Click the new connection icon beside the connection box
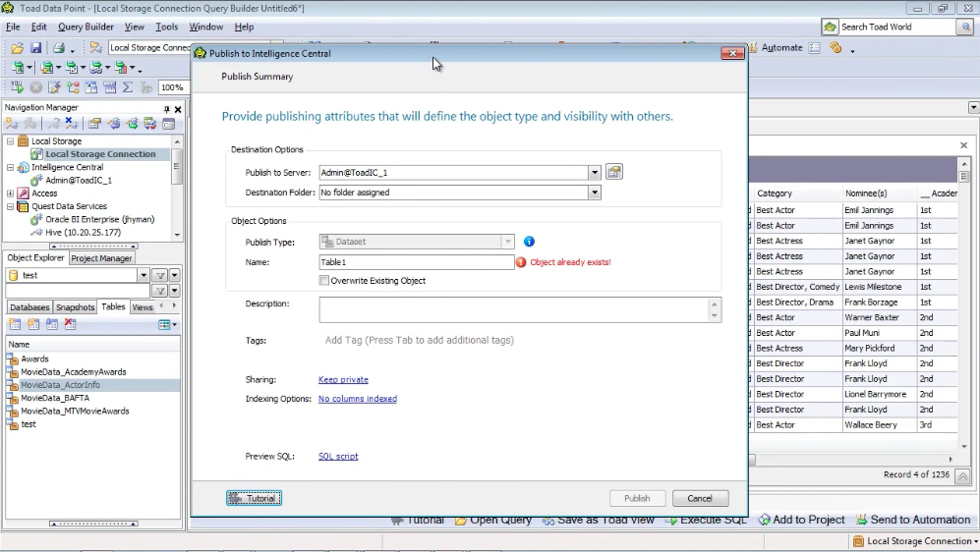This screenshot has height=552, width=980. click(x=95, y=47)
